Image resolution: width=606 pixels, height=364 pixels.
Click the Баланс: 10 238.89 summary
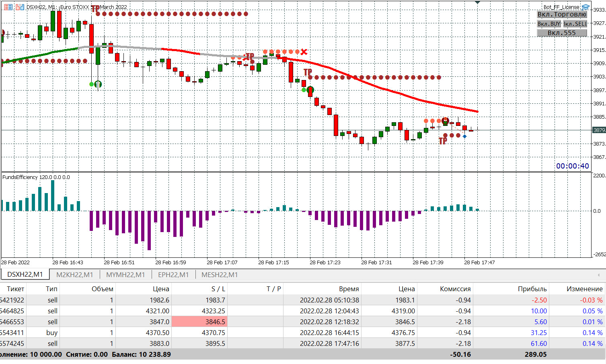[x=141, y=354]
